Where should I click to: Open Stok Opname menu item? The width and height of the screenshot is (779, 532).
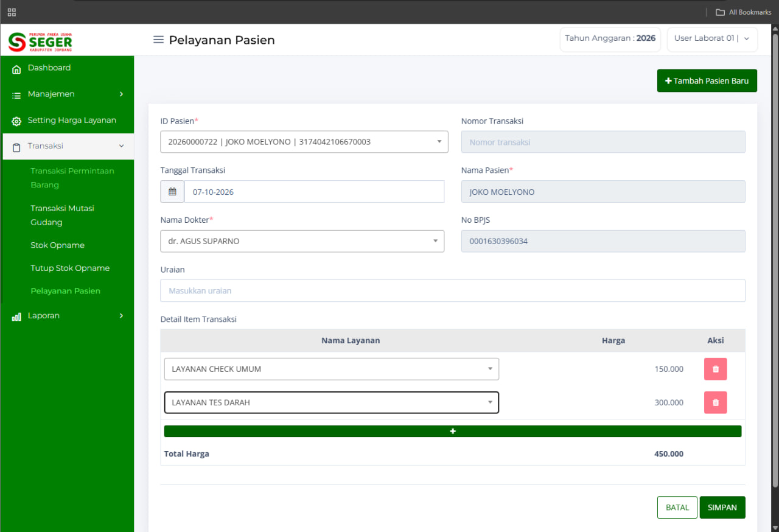57,245
